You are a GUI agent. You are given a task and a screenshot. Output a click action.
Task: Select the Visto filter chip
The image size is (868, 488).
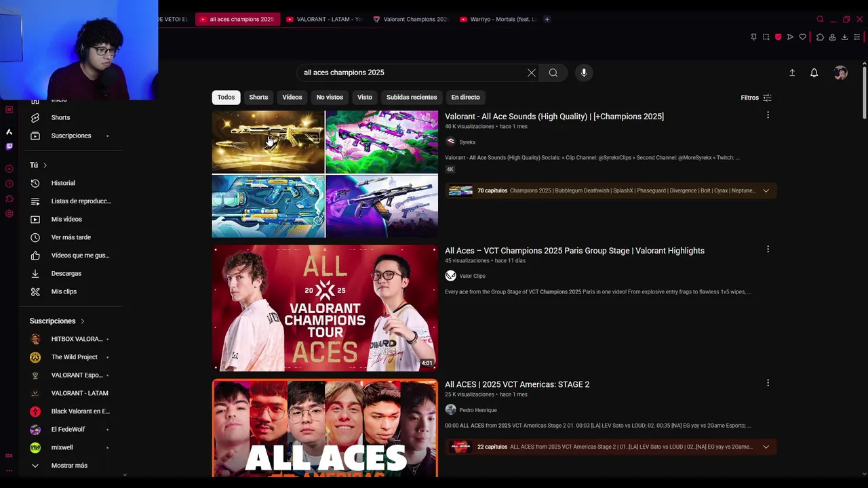(365, 97)
